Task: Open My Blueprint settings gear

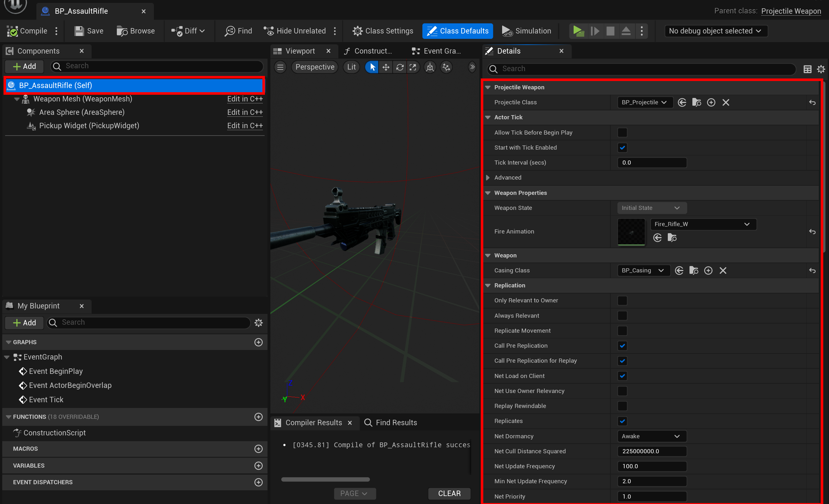Action: coord(258,323)
